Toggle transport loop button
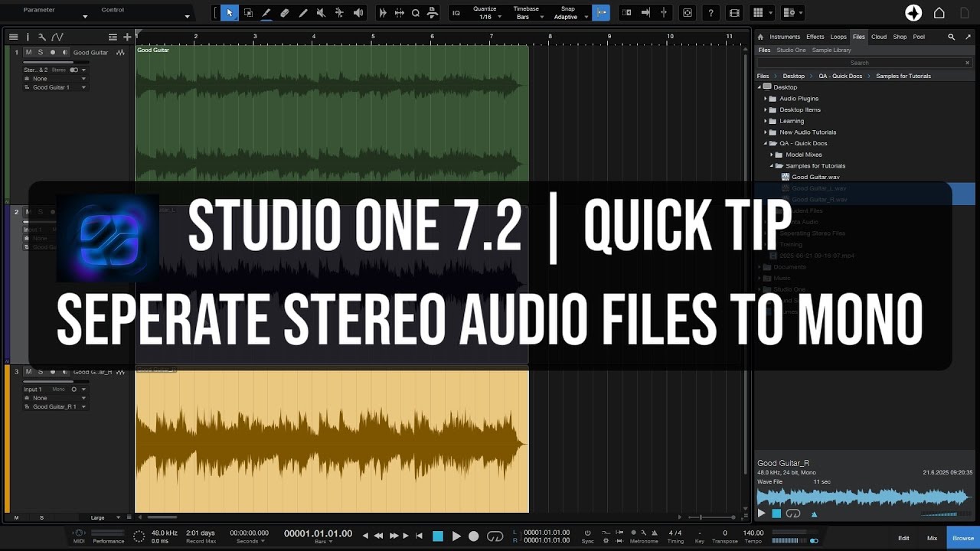The image size is (980, 551). (495, 536)
